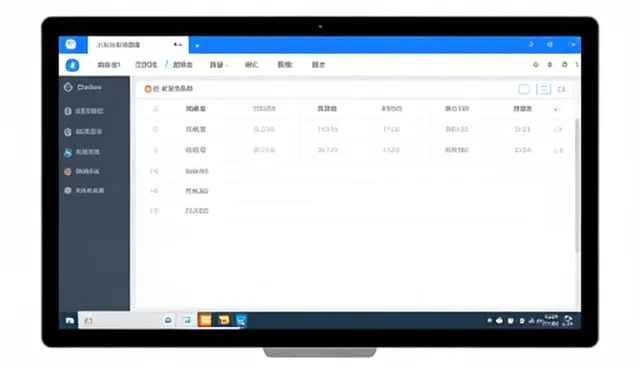The height and width of the screenshot is (368, 640).
Task: Tick the checkbox of the first table row
Action: point(156,129)
